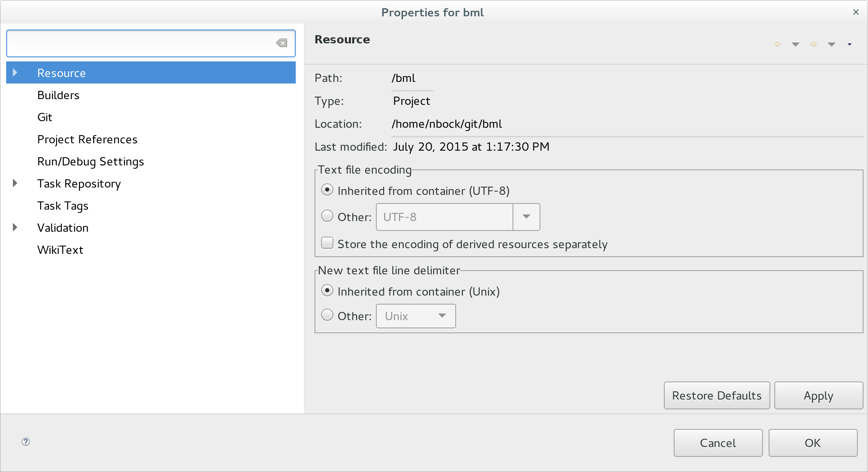The width and height of the screenshot is (868, 472).
Task: Click the Restore Defaults button
Action: pyautogui.click(x=717, y=395)
